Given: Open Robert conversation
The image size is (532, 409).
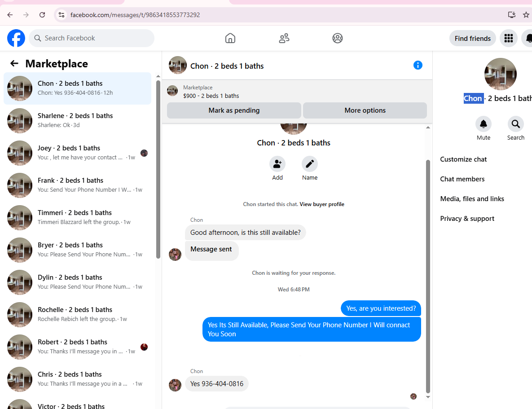Looking at the screenshot, I should pyautogui.click(x=77, y=347).
